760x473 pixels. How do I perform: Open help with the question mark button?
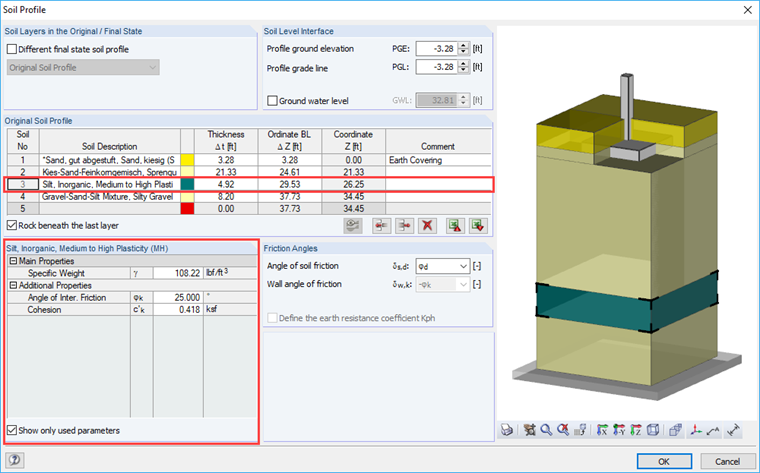pos(15,460)
